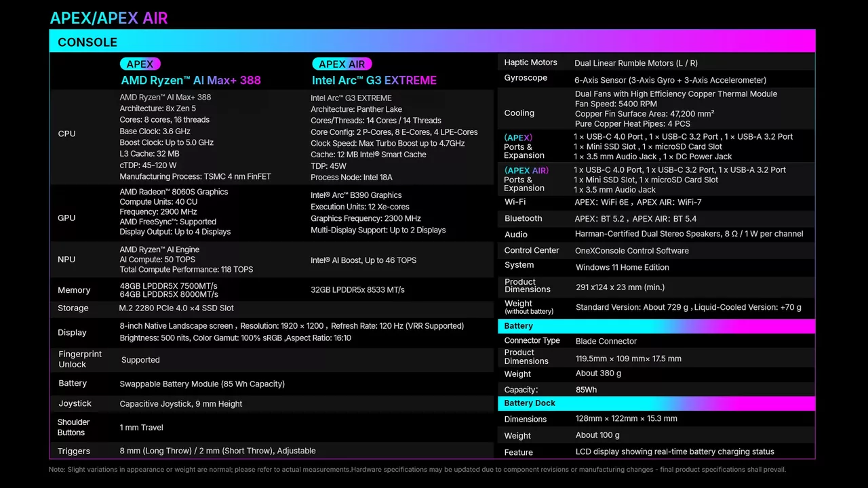Click 'Capacitive Joystick, 9 mm Height'

coord(181,404)
